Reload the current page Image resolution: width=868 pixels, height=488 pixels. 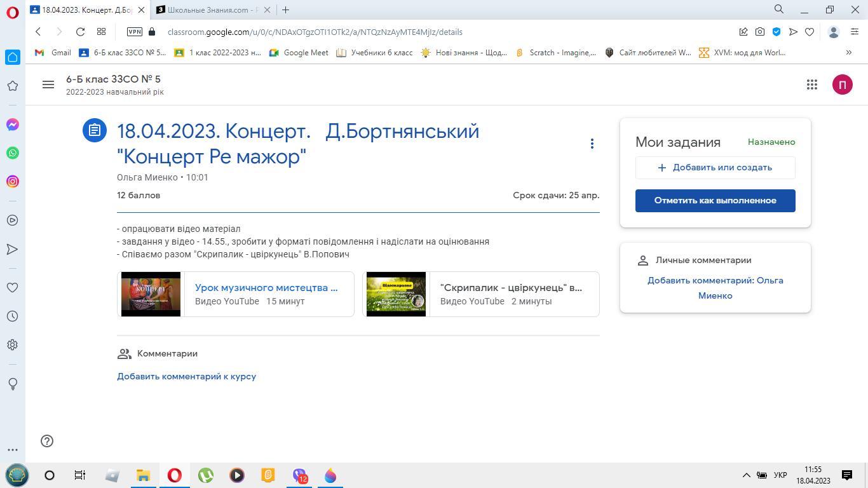point(80,32)
